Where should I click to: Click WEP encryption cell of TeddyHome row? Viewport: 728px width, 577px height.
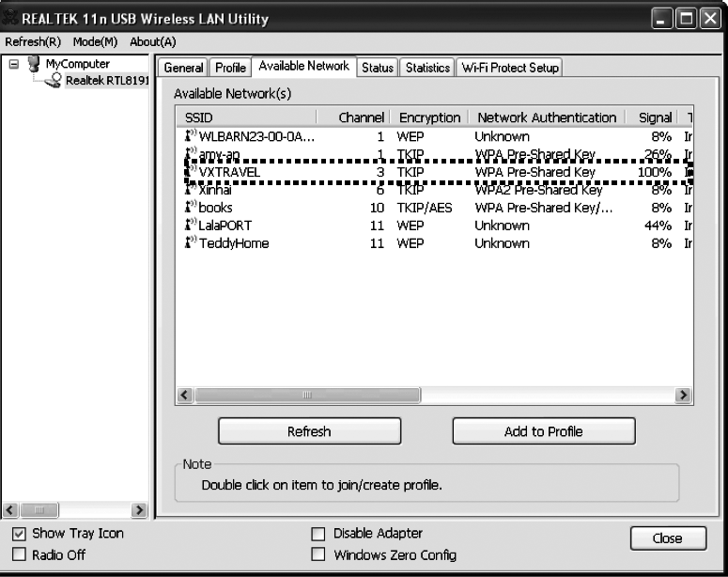pyautogui.click(x=410, y=243)
